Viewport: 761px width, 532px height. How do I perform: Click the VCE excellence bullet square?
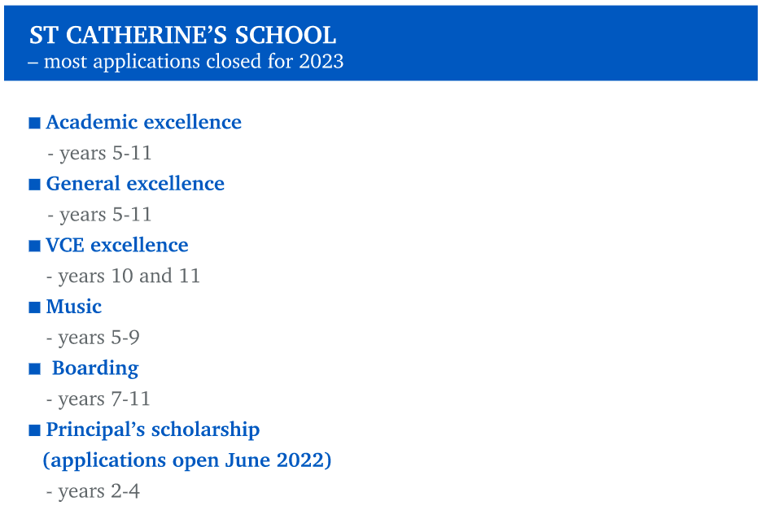click(34, 246)
